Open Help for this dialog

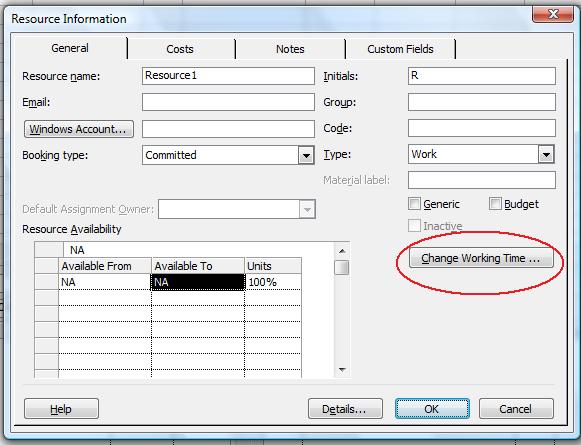[61, 409]
